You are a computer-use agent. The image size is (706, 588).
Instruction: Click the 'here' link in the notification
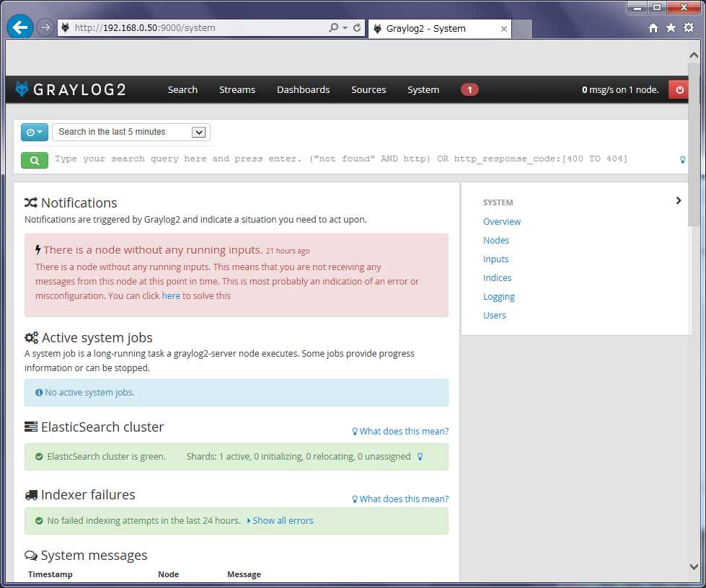pos(171,295)
